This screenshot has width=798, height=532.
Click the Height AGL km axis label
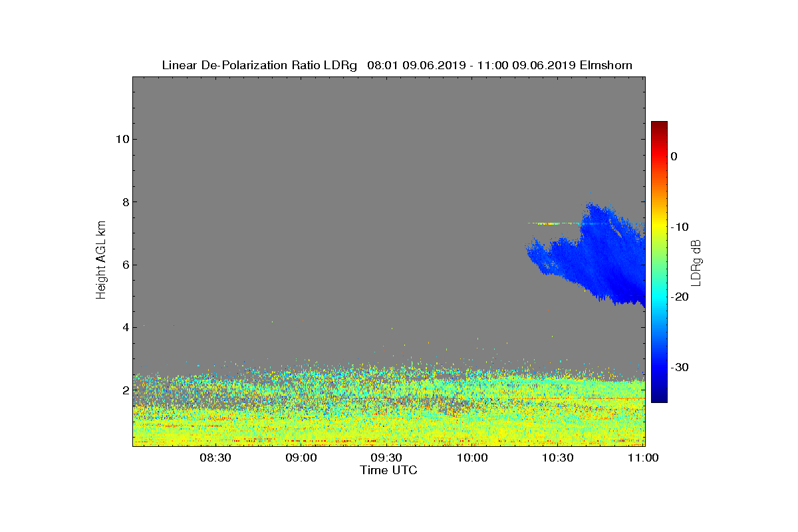pyautogui.click(x=101, y=261)
